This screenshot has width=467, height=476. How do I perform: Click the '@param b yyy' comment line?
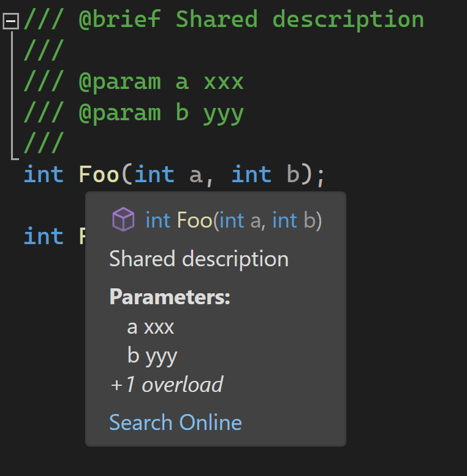coord(134,113)
